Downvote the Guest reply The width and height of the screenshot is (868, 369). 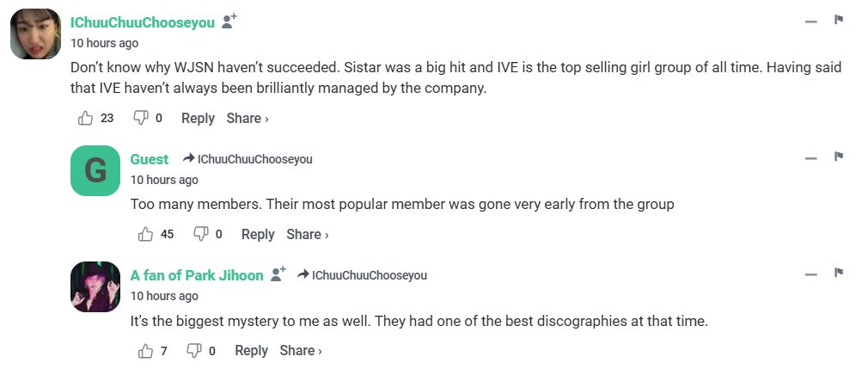[x=200, y=234]
